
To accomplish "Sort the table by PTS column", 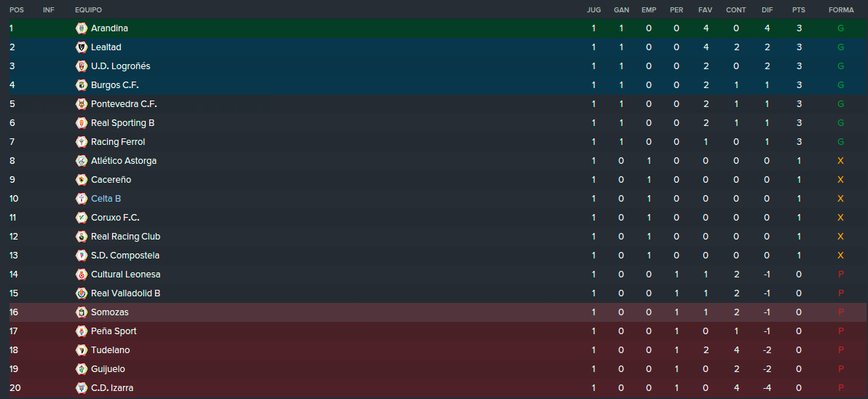I will tap(798, 10).
